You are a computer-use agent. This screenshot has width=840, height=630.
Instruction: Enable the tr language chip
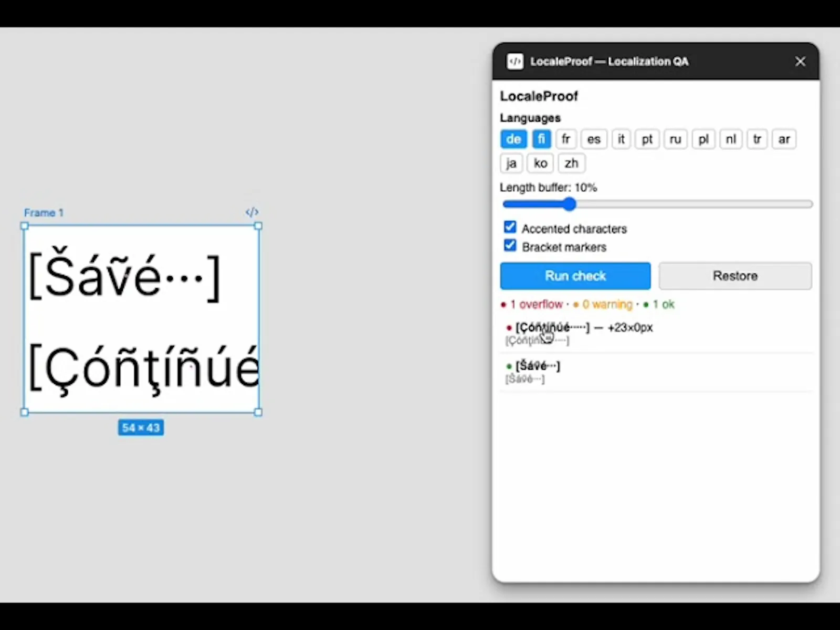tap(757, 139)
